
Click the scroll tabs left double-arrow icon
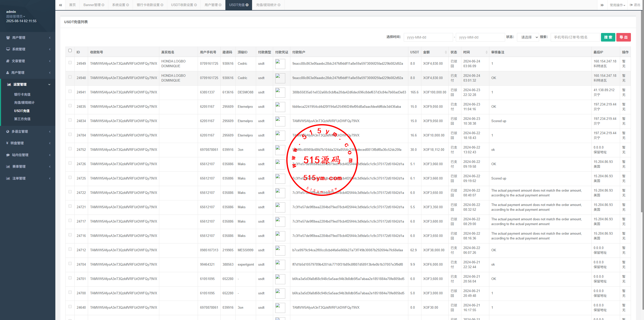pyautogui.click(x=60, y=5)
